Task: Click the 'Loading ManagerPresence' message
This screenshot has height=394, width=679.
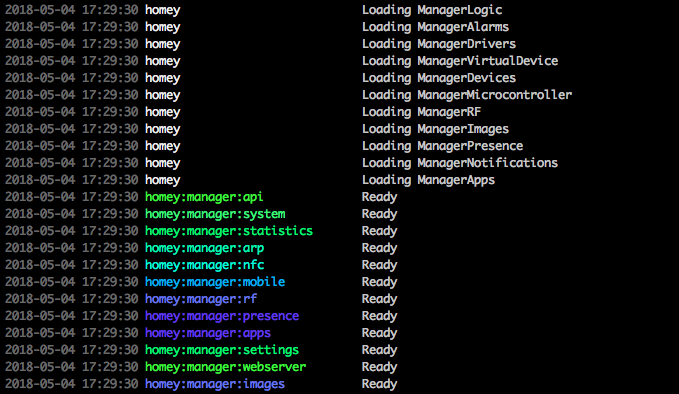Action: coord(442,146)
